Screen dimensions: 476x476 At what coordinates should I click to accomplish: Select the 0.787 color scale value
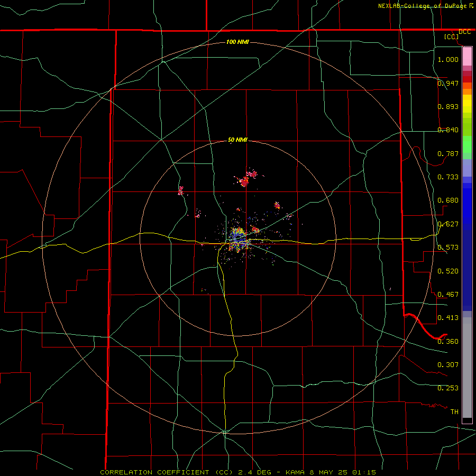pyautogui.click(x=448, y=153)
